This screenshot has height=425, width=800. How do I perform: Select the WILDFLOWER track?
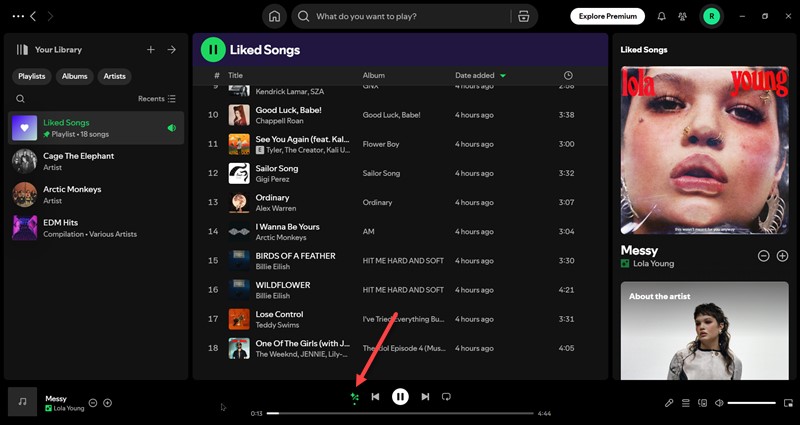click(x=400, y=290)
